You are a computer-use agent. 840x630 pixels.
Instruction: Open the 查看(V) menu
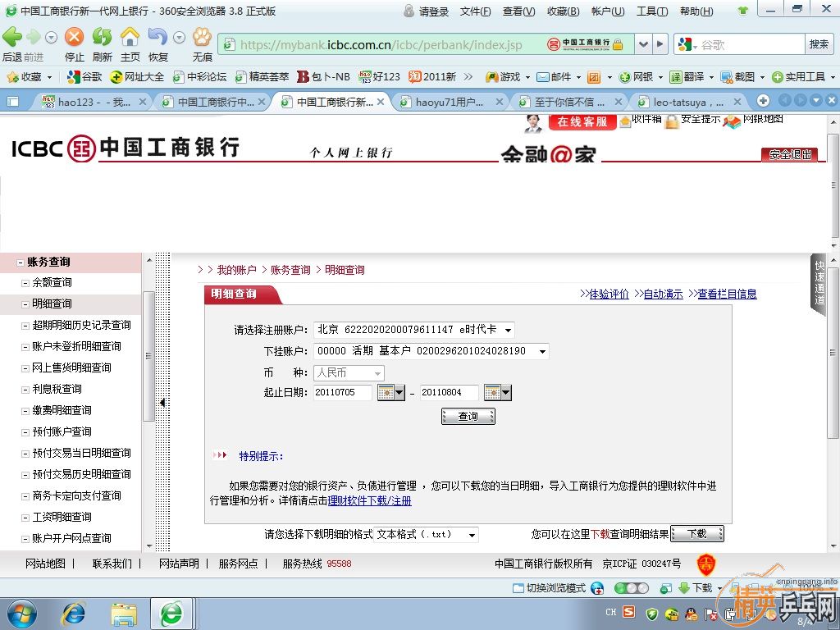click(518, 11)
